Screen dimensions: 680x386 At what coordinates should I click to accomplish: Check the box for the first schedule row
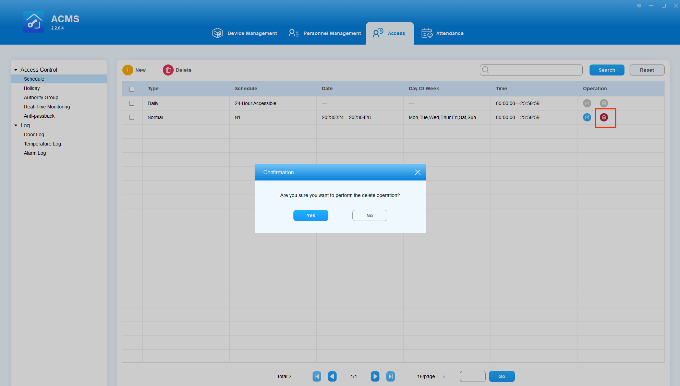point(131,103)
